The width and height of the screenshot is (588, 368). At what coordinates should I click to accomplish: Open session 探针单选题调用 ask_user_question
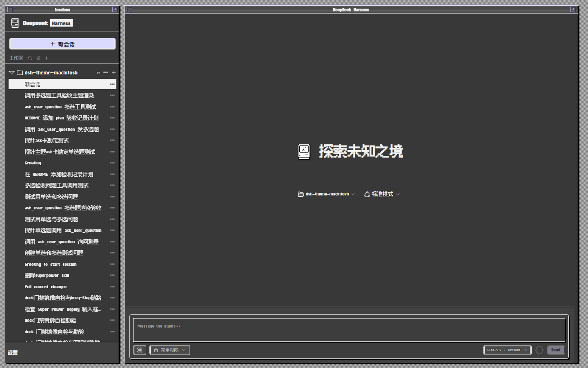coord(62,230)
